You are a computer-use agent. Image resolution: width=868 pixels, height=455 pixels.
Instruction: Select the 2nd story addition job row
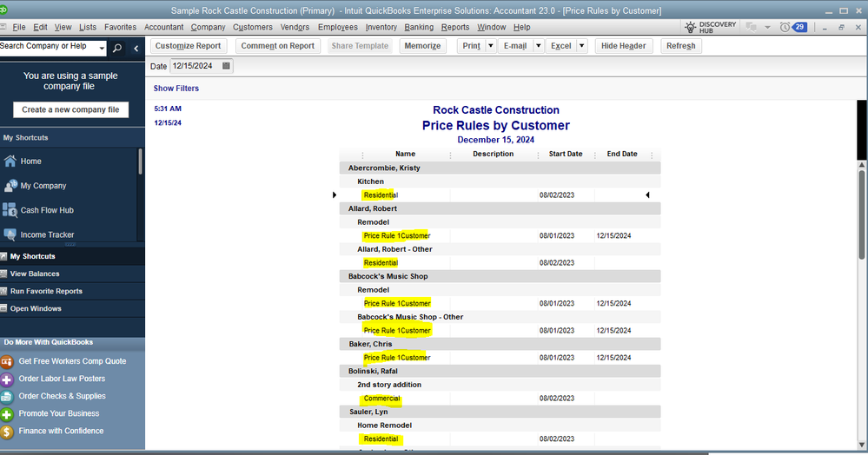(x=500, y=385)
